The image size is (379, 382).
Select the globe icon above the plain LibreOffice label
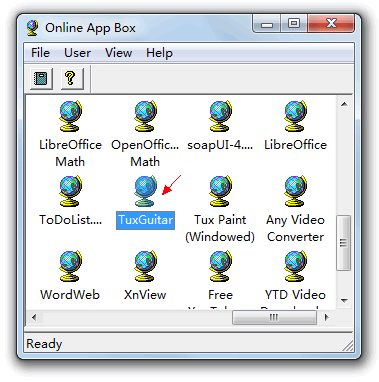295,116
